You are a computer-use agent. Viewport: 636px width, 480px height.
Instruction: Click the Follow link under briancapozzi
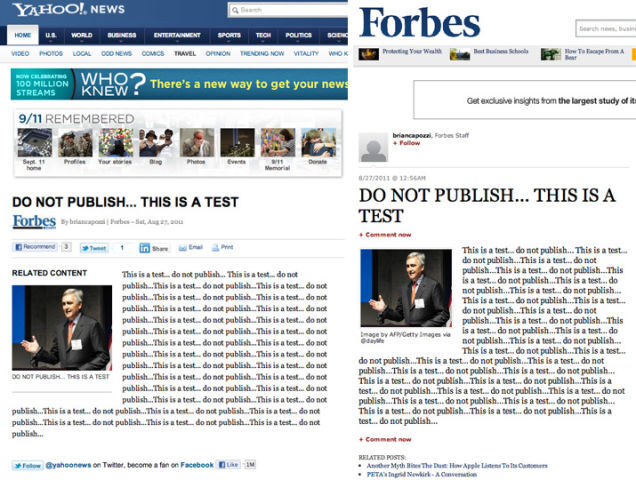coord(406,143)
